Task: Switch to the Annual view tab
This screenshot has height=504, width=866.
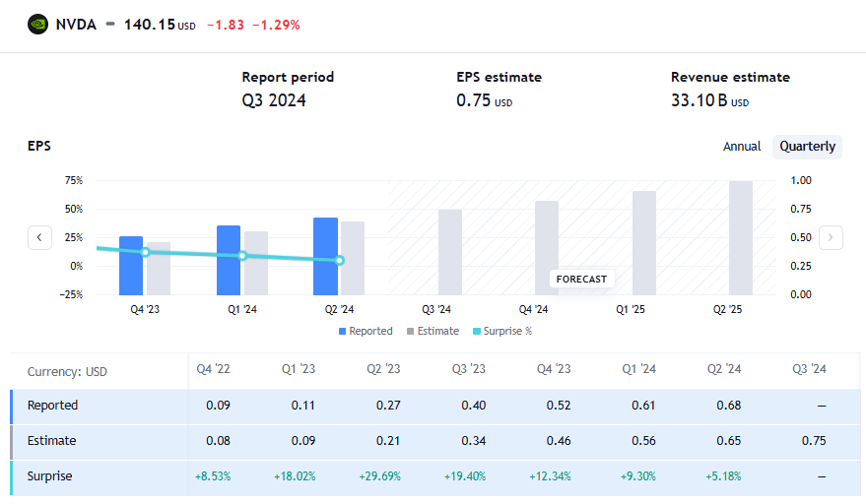Action: 742,147
